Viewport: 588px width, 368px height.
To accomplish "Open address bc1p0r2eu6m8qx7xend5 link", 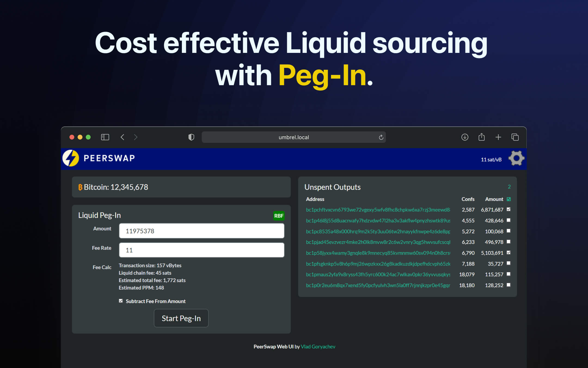I will tap(378, 285).
